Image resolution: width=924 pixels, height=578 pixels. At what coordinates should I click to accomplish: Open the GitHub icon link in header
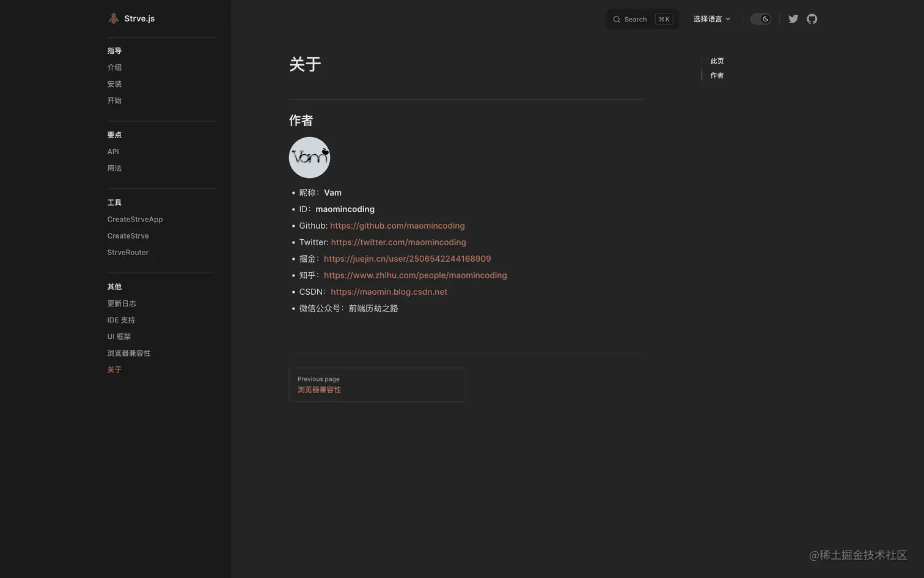812,19
